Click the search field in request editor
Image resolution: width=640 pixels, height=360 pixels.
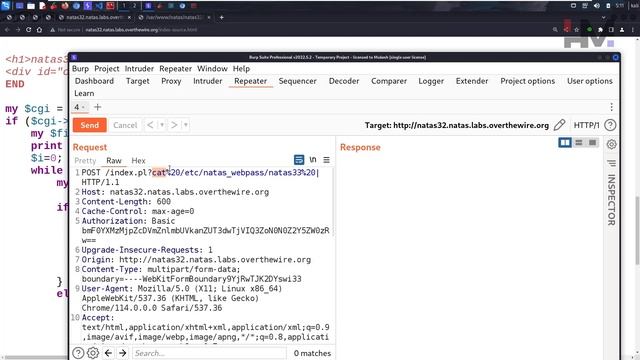209,353
